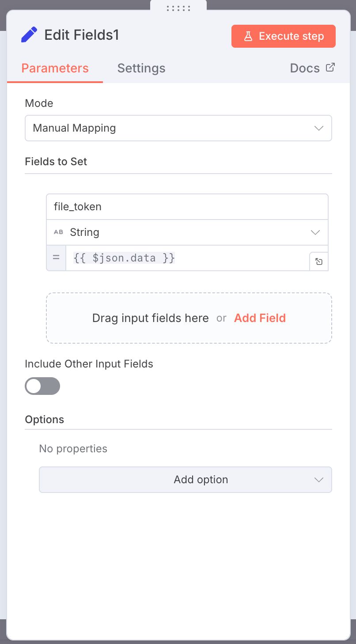The width and height of the screenshot is (356, 644).
Task: Click the dotted drag handle above the panel
Action: pos(178,7)
